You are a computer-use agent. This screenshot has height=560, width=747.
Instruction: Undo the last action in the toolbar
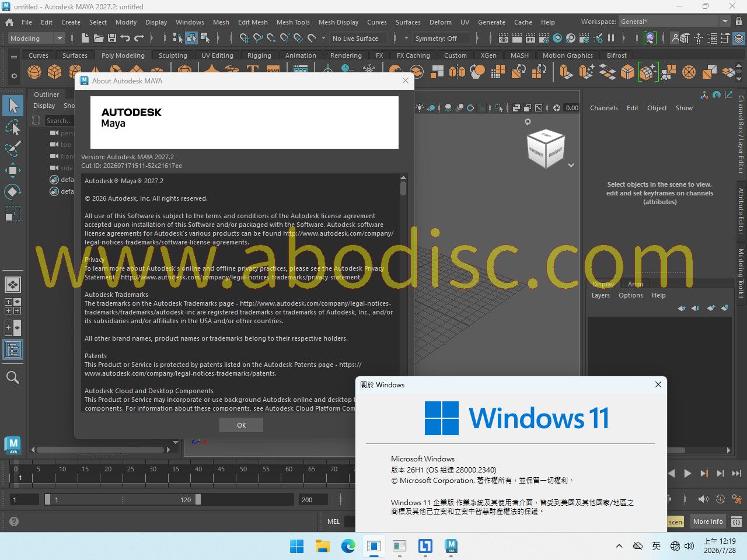125,38
